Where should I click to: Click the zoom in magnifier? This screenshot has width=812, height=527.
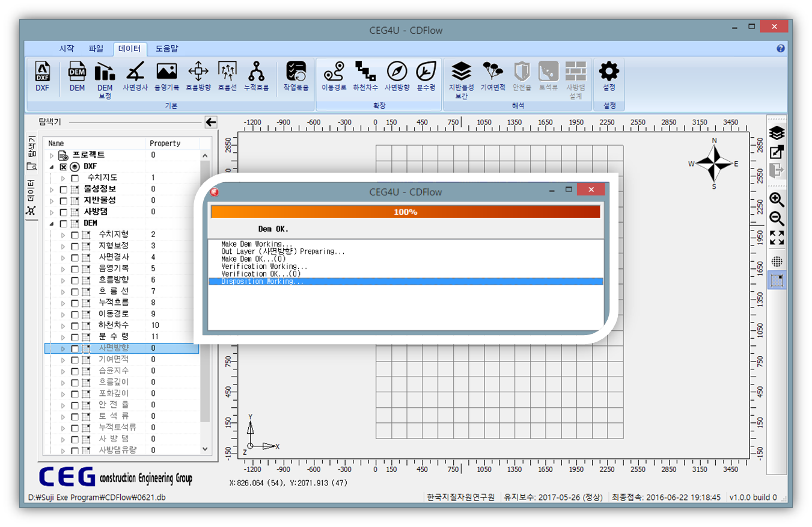(777, 200)
